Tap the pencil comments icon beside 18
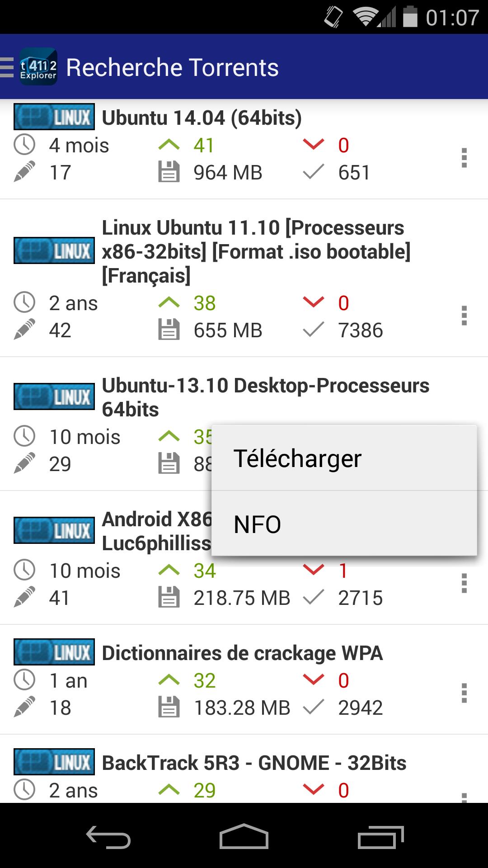 click(x=24, y=708)
